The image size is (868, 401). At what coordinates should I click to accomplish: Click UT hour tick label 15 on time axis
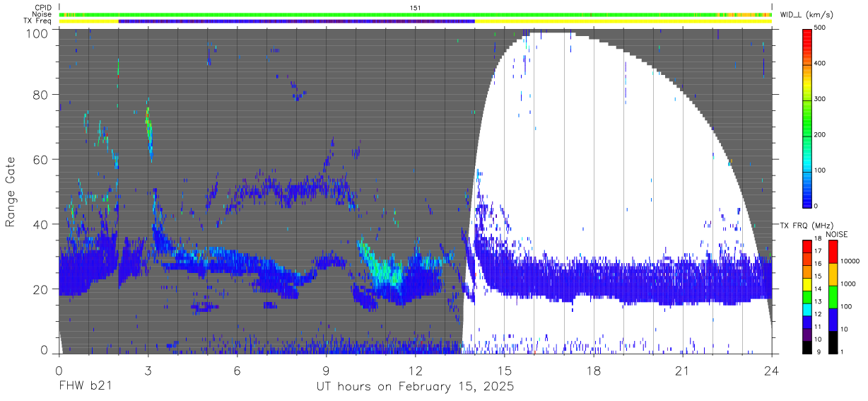point(505,371)
